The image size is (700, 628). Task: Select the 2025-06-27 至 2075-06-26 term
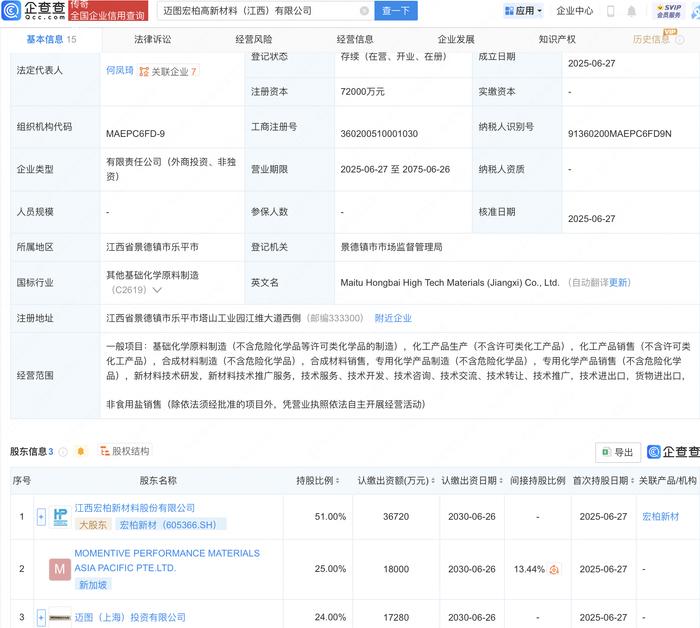pyautogui.click(x=395, y=170)
